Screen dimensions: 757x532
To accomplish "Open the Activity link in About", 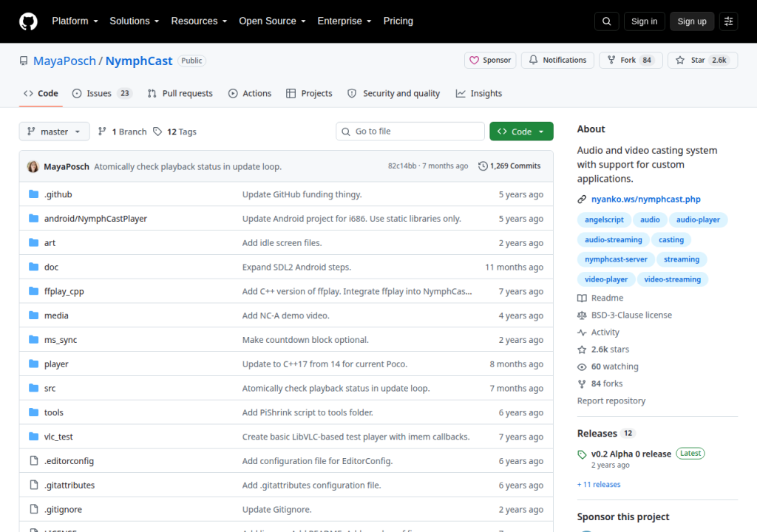I will pyautogui.click(x=598, y=332).
